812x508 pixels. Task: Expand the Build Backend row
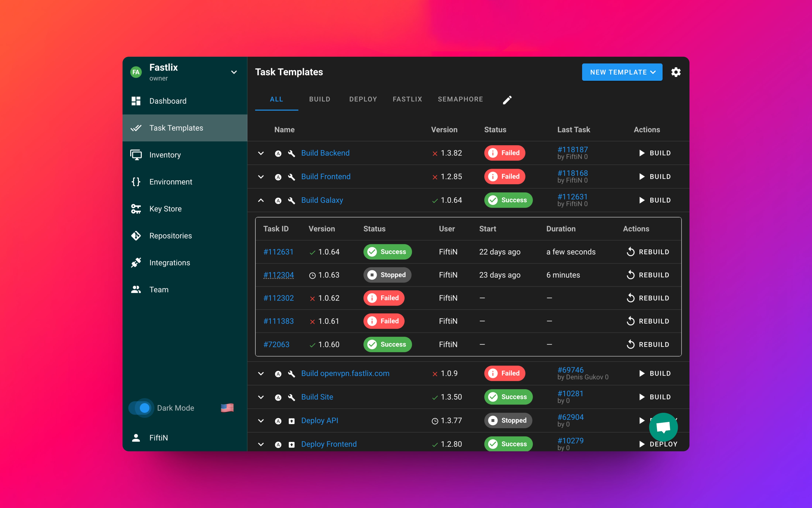pyautogui.click(x=261, y=153)
